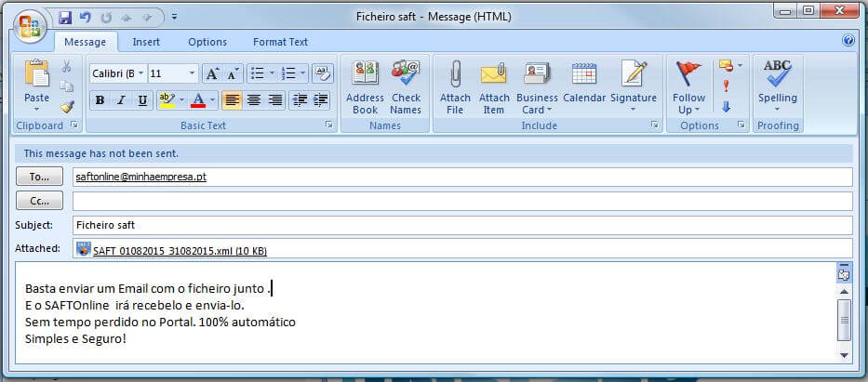Go to next item with down arrow
The height and width of the screenshot is (382, 868).
(x=146, y=17)
